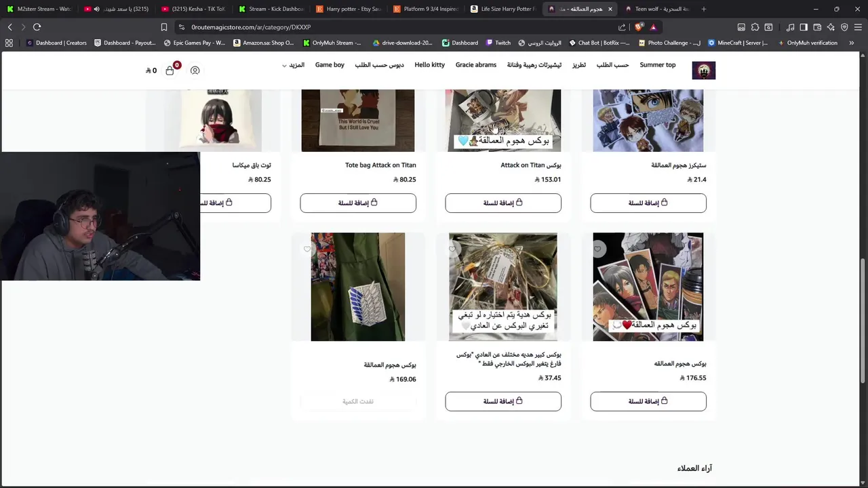Open the browser main menu hamburger icon

coord(858,27)
